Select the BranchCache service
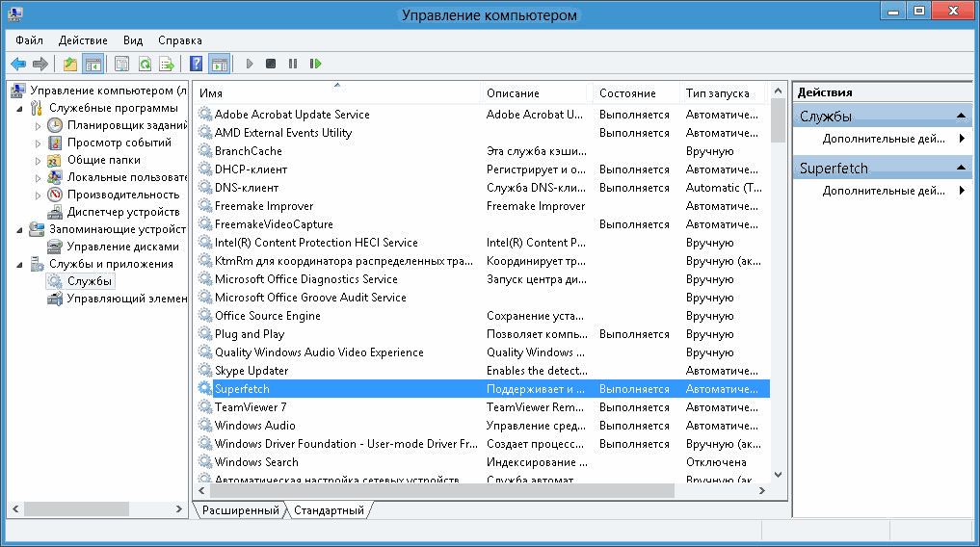 (482, 151)
